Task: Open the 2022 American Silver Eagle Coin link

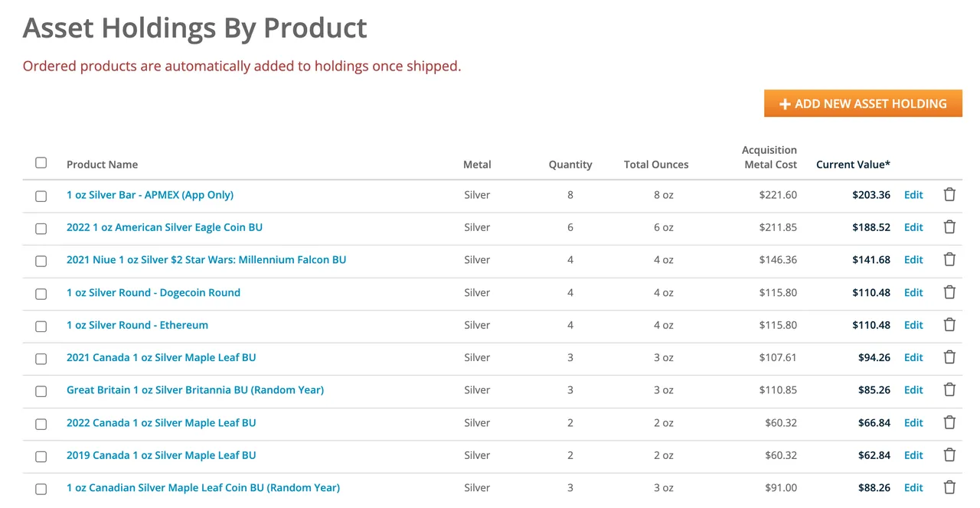Action: (165, 227)
